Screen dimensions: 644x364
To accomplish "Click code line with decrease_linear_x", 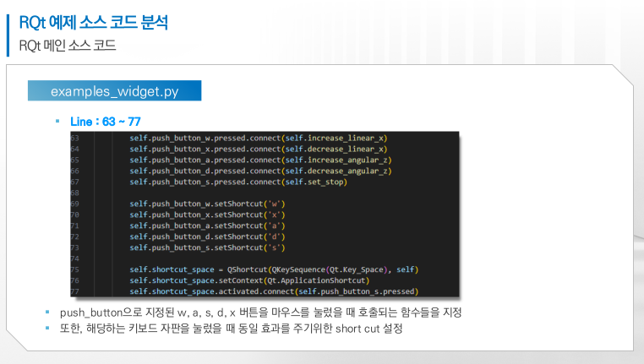I will pos(259,149).
